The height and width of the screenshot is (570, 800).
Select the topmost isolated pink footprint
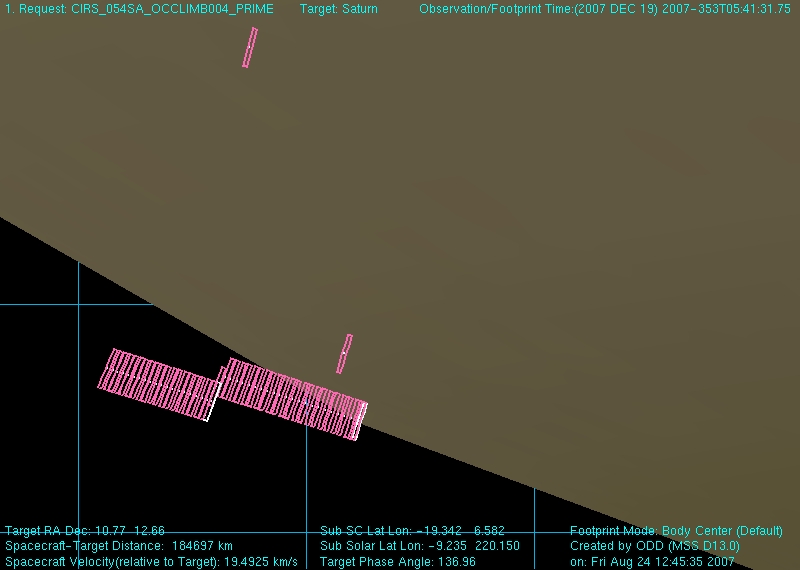(250, 47)
